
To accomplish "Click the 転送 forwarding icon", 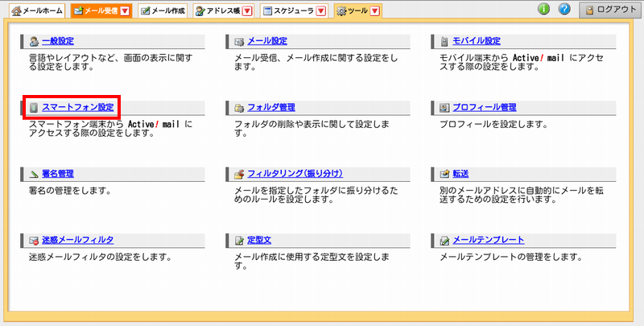I will [x=445, y=174].
